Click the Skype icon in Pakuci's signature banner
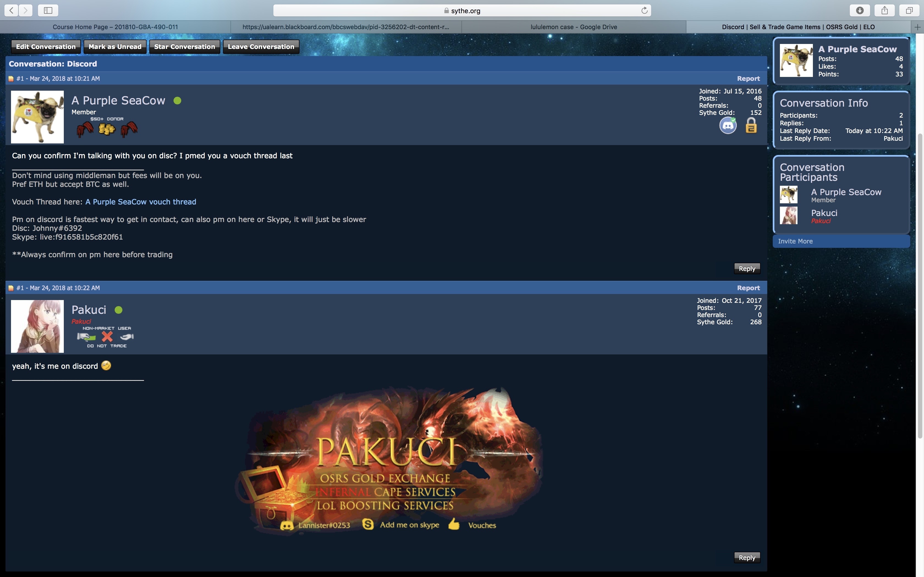 tap(368, 524)
